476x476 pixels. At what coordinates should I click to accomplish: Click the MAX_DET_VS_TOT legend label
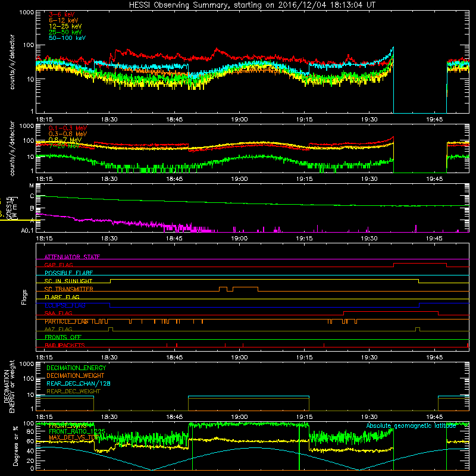click(74, 437)
